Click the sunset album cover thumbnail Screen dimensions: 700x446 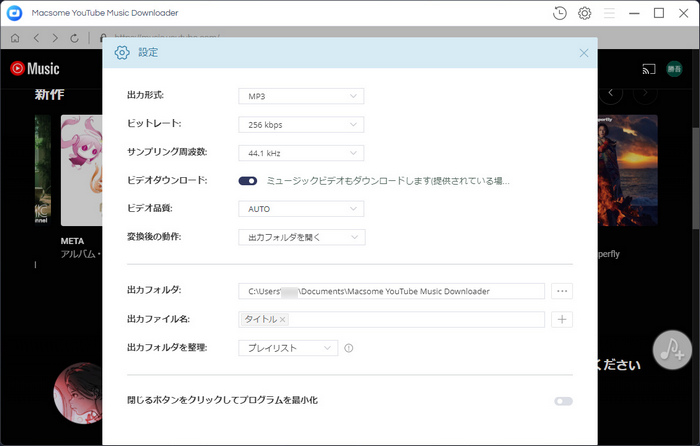[x=627, y=170]
